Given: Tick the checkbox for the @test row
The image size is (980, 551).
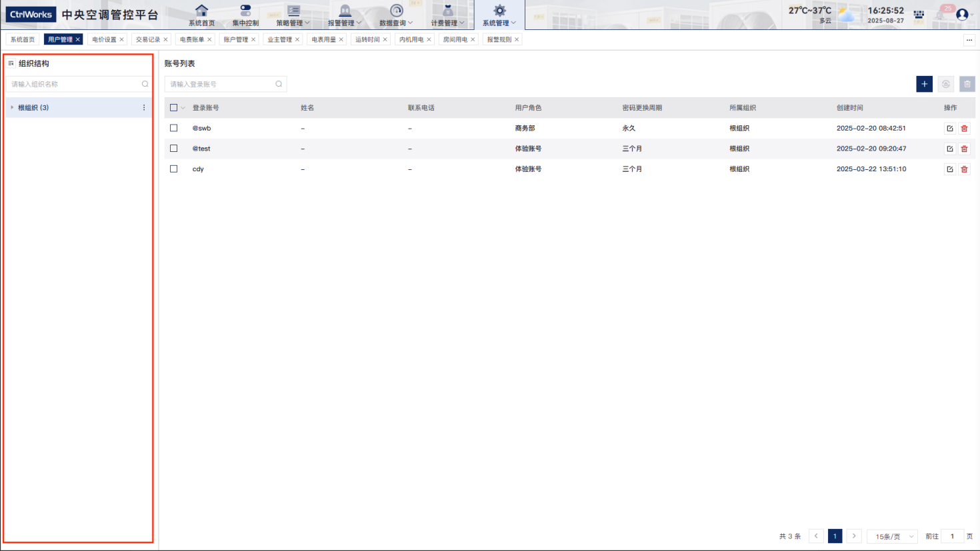Looking at the screenshot, I should (174, 149).
